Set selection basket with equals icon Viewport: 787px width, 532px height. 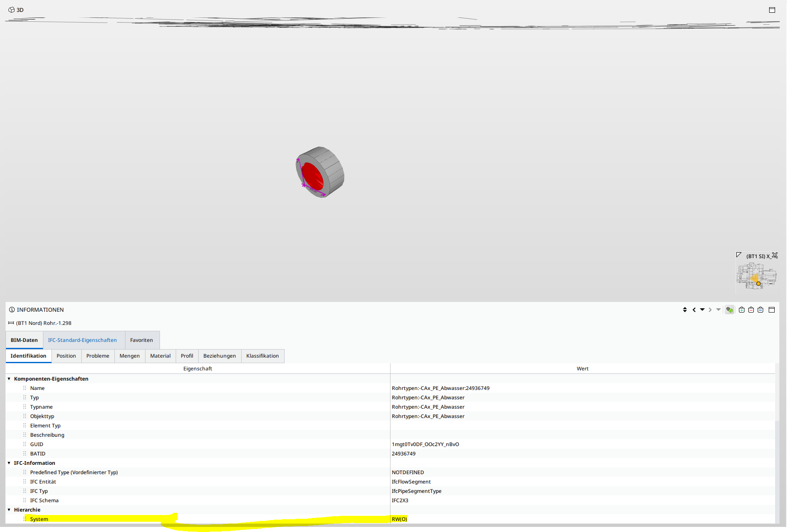pyautogui.click(x=760, y=310)
